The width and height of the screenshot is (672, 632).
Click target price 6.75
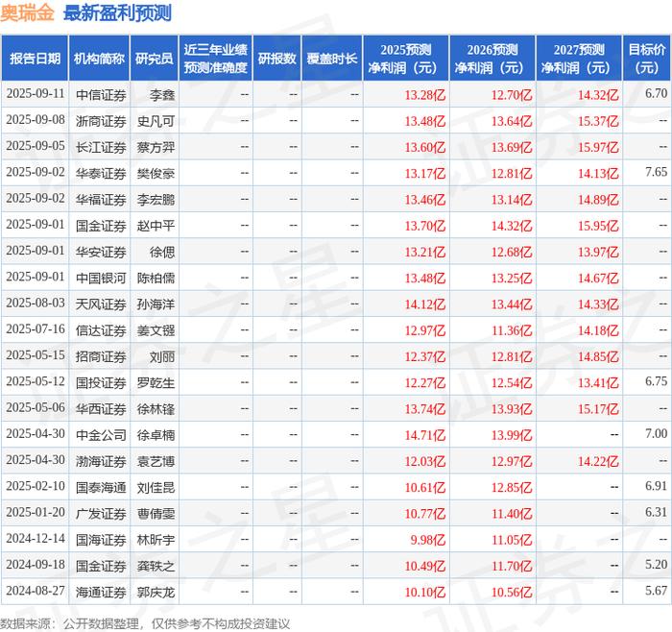pos(656,380)
